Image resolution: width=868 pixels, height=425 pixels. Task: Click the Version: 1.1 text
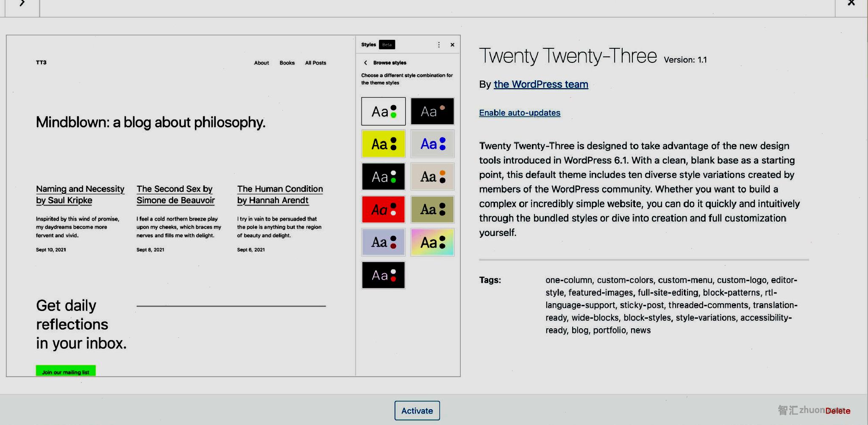coord(685,60)
